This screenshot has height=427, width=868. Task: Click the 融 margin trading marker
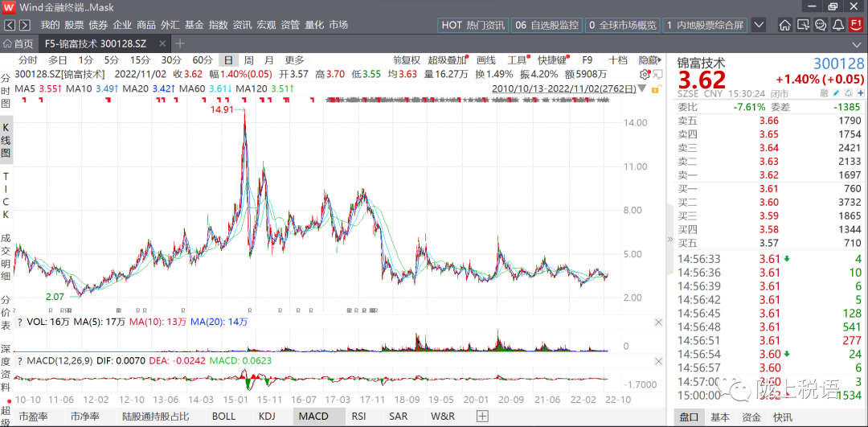click(x=825, y=93)
